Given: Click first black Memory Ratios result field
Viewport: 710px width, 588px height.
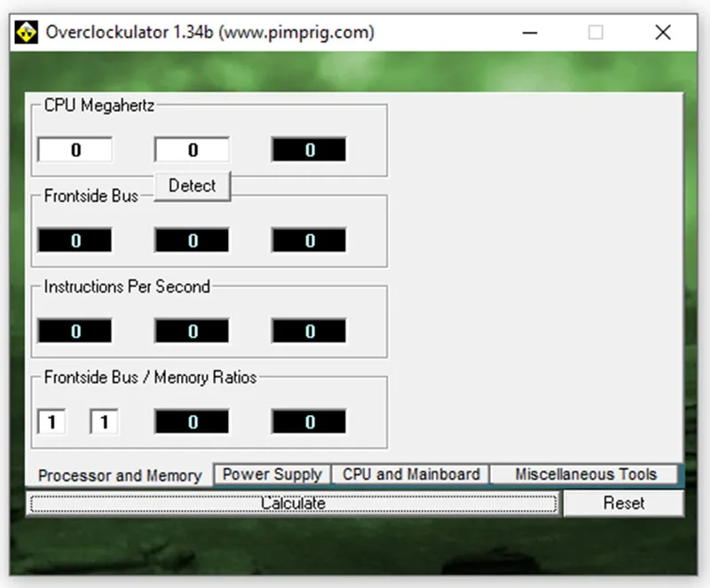Looking at the screenshot, I should (192, 422).
